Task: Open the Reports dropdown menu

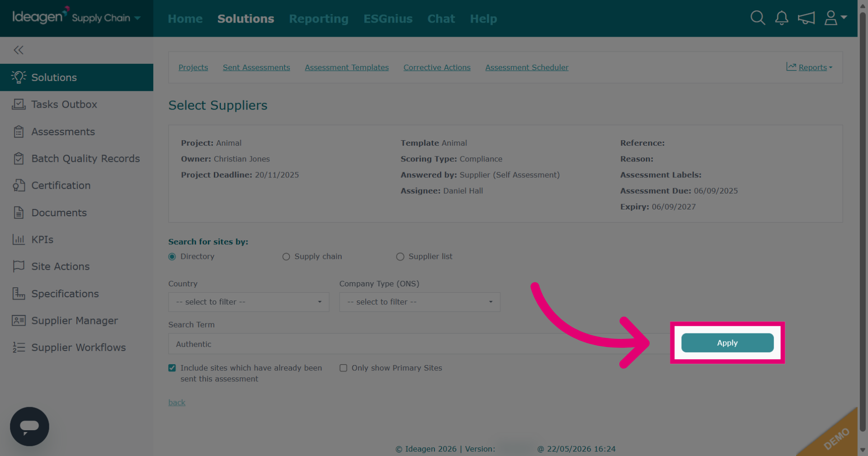Action: click(815, 67)
